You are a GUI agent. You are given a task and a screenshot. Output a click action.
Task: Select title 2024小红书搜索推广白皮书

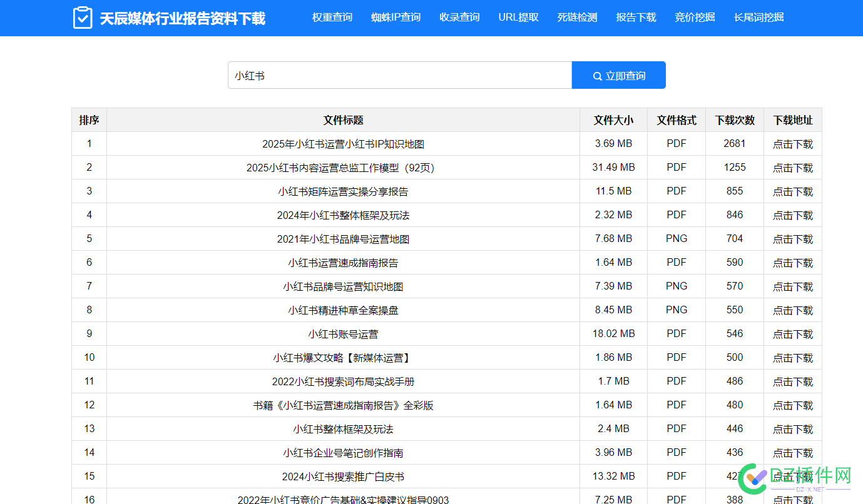344,476
